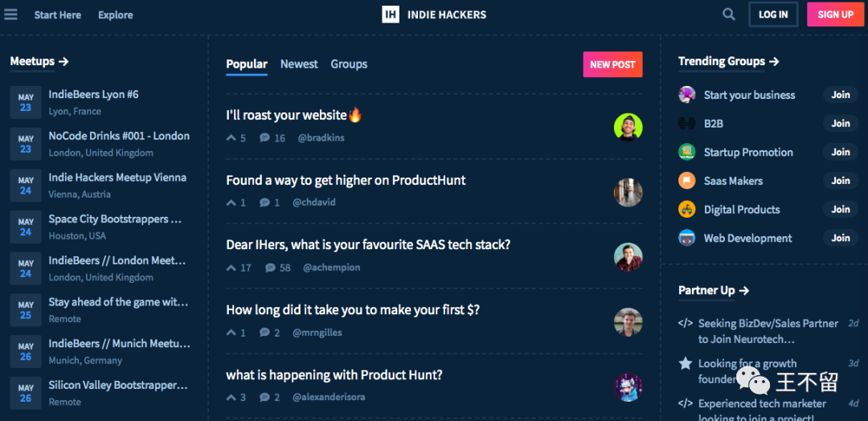
Task: Click the star icon beside Looking for a growth
Action: point(686,363)
